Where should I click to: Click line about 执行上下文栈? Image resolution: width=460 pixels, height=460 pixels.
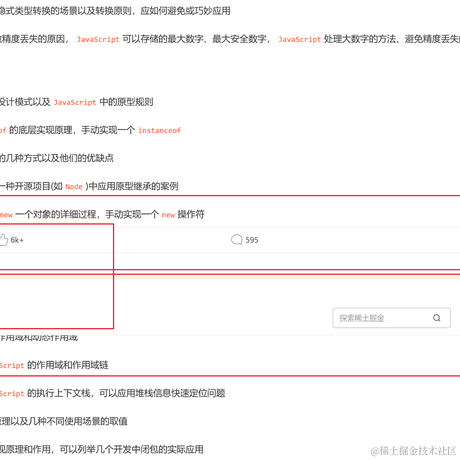point(113,393)
